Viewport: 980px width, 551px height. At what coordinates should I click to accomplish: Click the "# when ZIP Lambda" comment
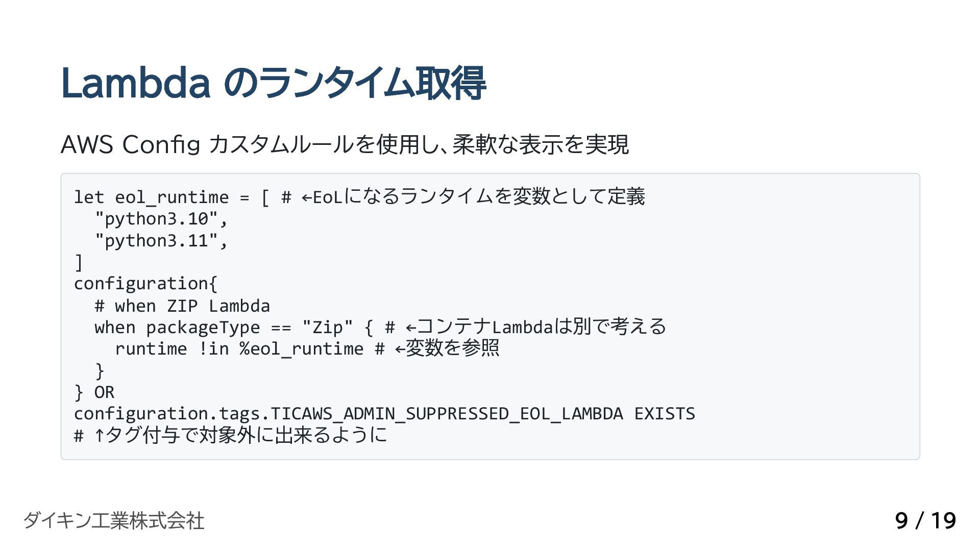[182, 306]
